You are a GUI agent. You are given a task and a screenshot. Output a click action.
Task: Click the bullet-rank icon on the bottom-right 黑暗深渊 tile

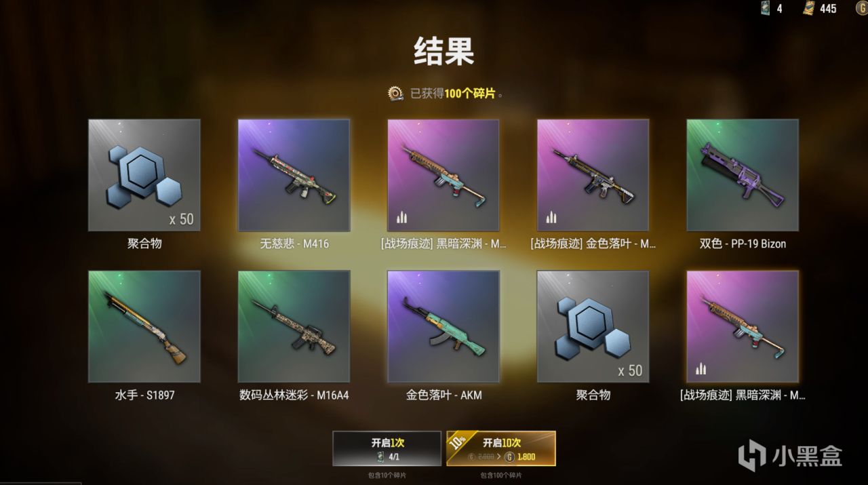coord(701,369)
